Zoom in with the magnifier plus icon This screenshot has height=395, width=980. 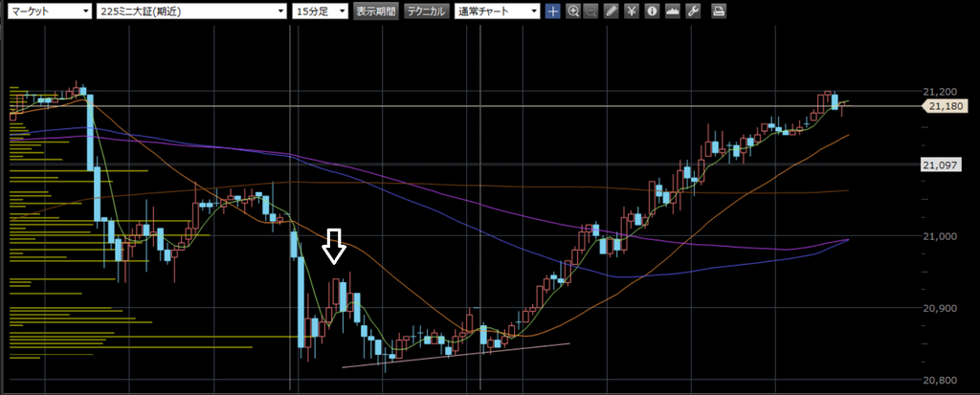[572, 11]
